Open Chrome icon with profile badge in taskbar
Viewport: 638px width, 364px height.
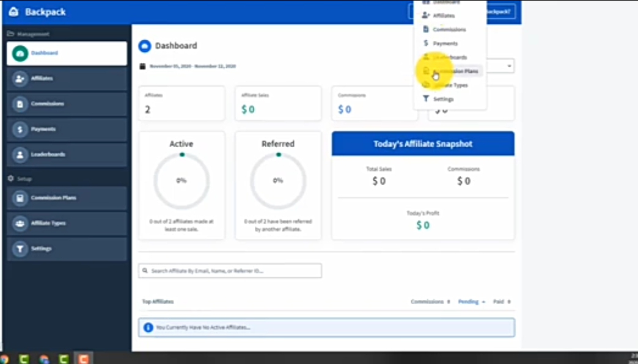tap(44, 359)
